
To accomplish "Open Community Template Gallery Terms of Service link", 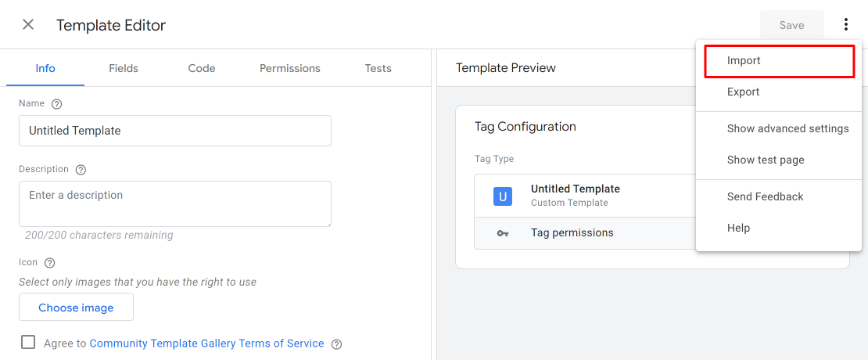I will (206, 344).
